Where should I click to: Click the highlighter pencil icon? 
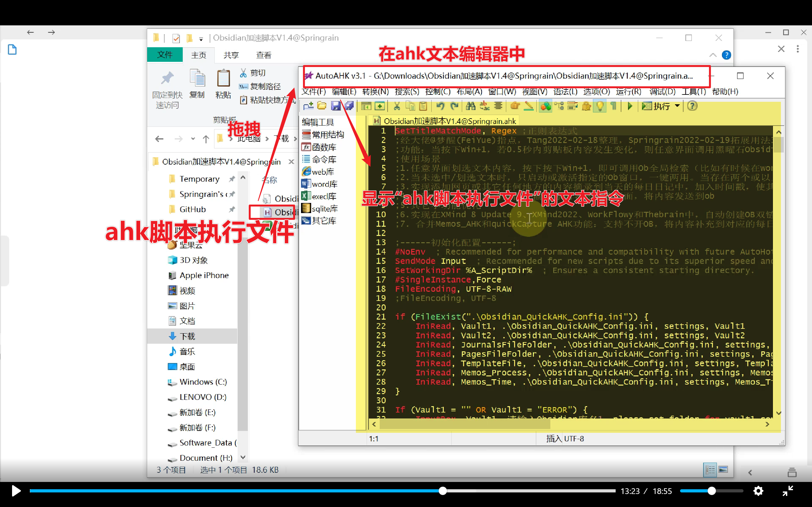[x=528, y=106]
